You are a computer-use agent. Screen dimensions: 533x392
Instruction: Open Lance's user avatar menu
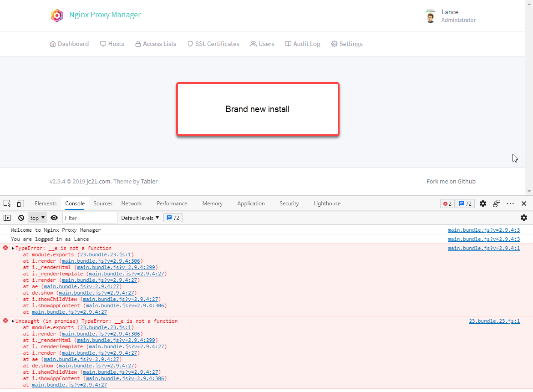pyautogui.click(x=430, y=16)
